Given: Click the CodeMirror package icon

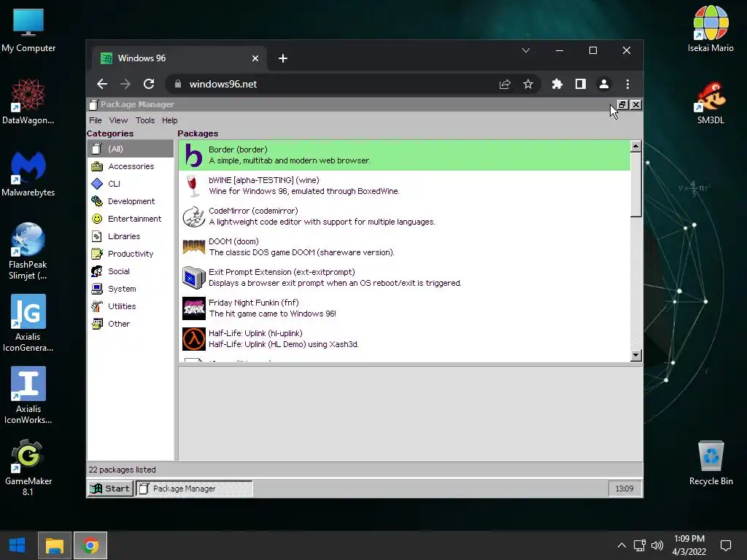Looking at the screenshot, I should (193, 217).
